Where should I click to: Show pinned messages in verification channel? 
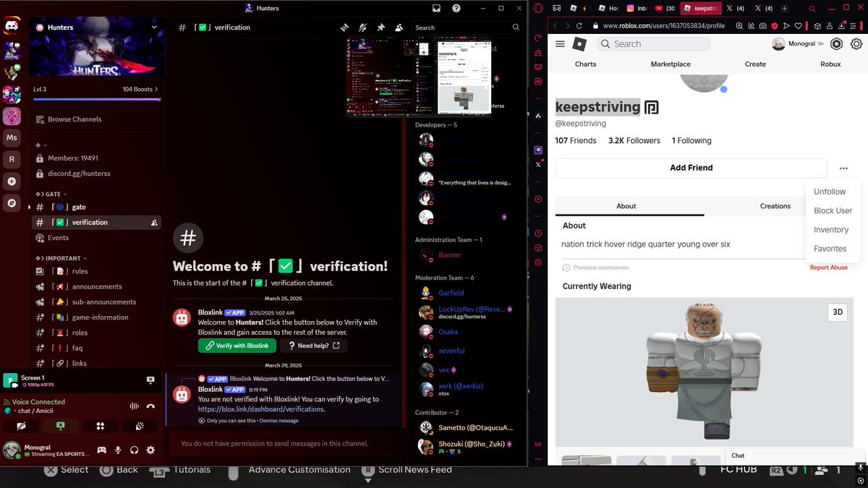(x=381, y=27)
